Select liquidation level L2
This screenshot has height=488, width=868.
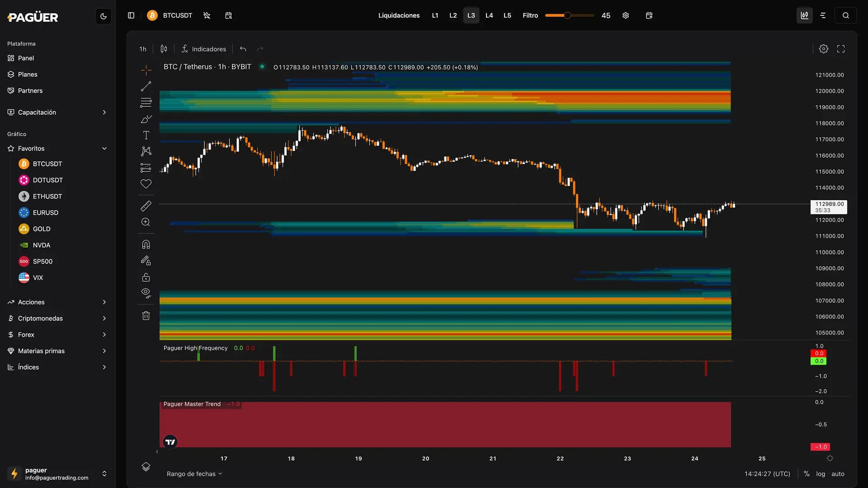click(453, 15)
